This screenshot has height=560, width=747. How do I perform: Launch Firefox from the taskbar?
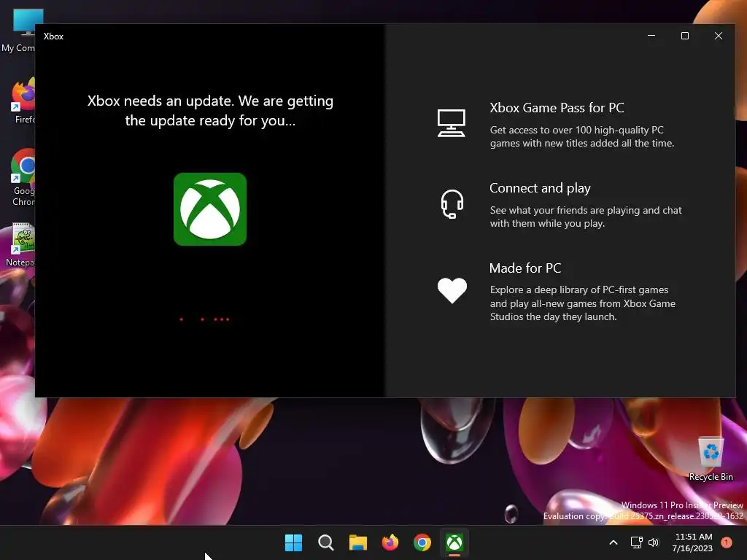click(390, 542)
